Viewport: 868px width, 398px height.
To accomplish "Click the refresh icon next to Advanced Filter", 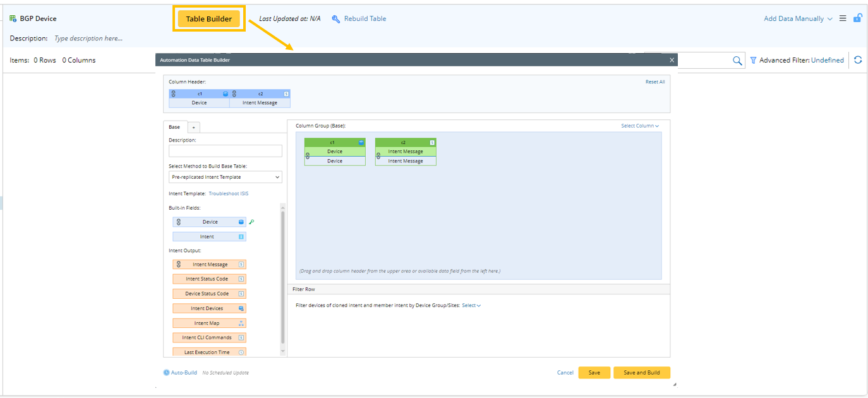I will 858,60.
